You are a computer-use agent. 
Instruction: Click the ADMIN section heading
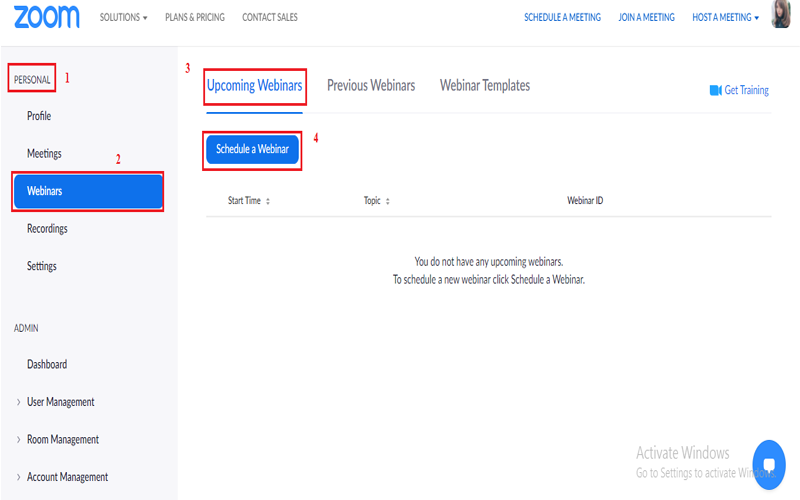tap(26, 328)
